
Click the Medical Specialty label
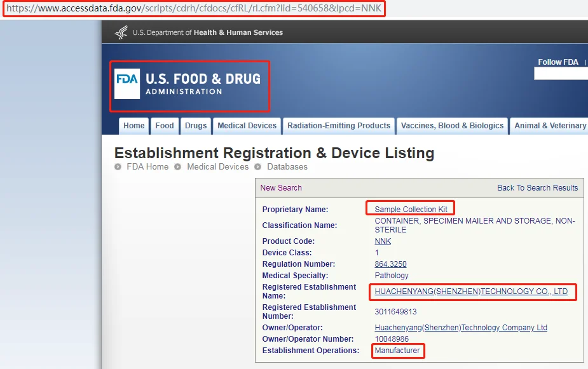[x=295, y=276]
